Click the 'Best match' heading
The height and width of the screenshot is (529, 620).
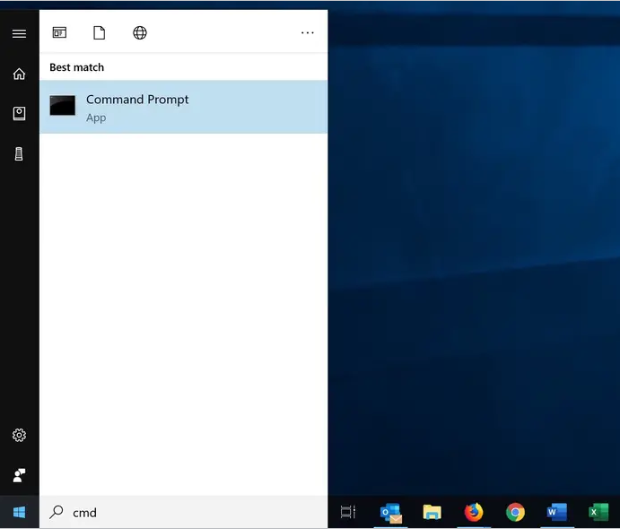[x=77, y=67]
